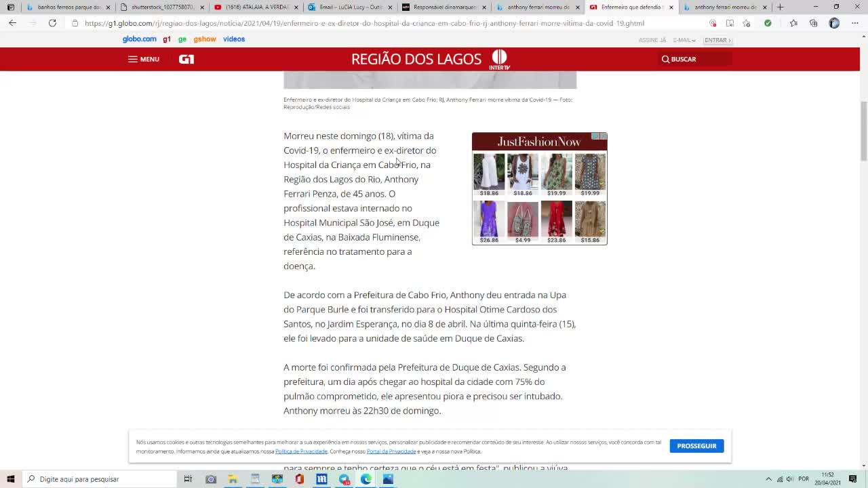Click the gshow link
The height and width of the screenshot is (488, 868).
point(205,39)
